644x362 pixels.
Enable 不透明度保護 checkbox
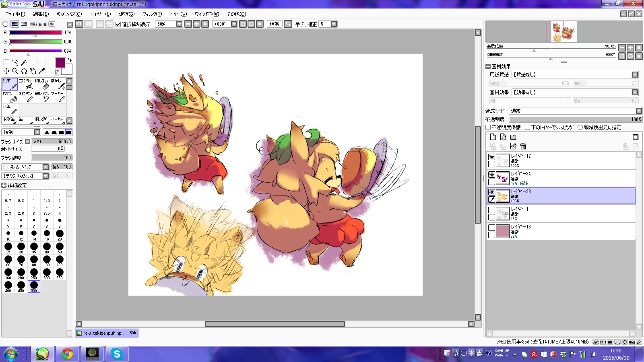tap(488, 128)
